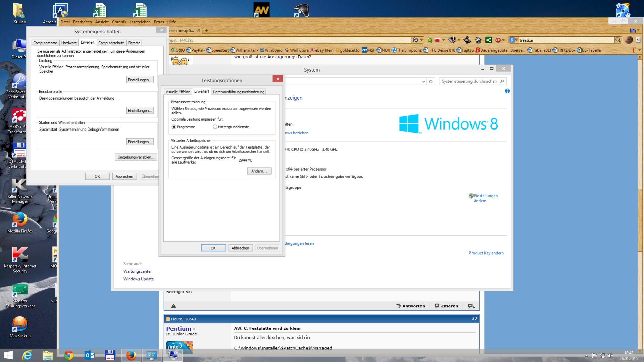
Task: Select the Programme radio button
Action: [174, 127]
